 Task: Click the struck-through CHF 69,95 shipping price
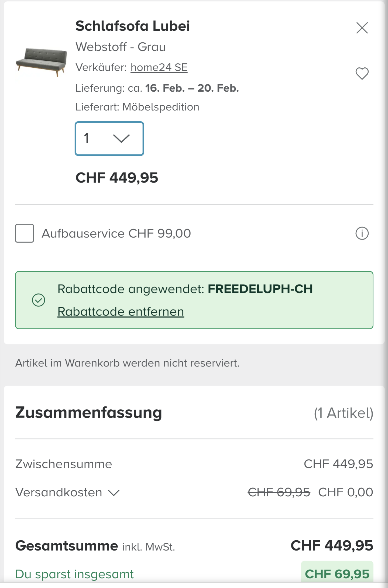point(279,492)
